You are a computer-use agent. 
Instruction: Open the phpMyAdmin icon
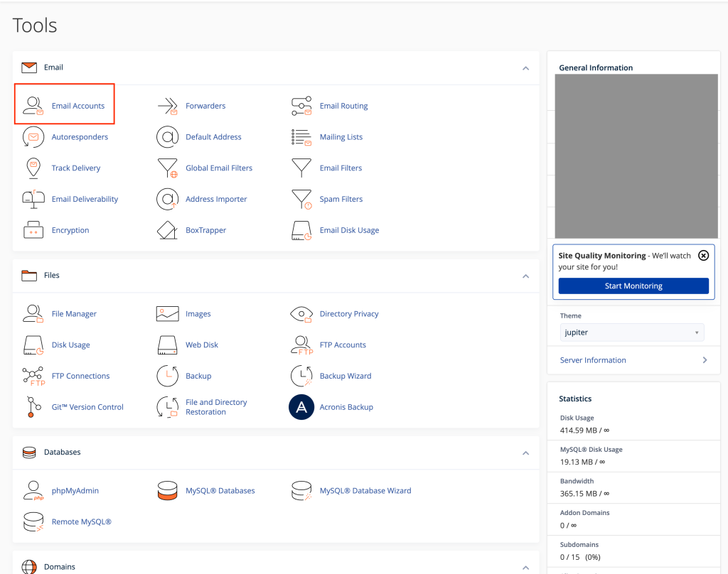33,490
